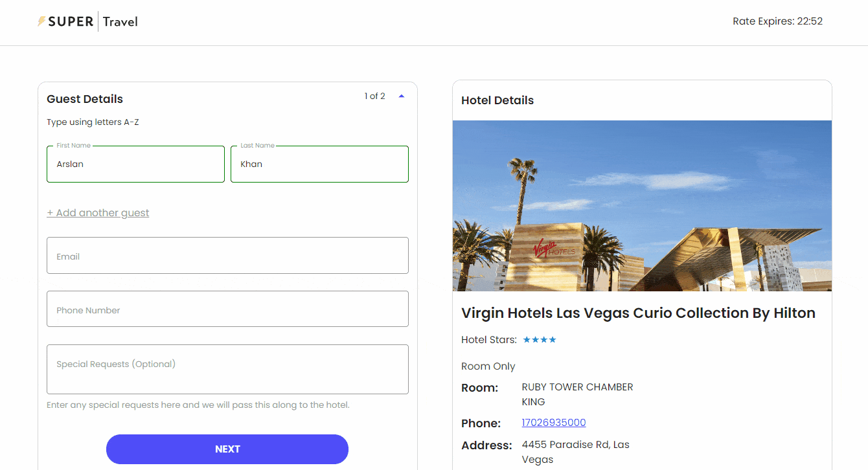Focus the Phone Number input field
Screen dimensions: 868x470
(x=227, y=309)
